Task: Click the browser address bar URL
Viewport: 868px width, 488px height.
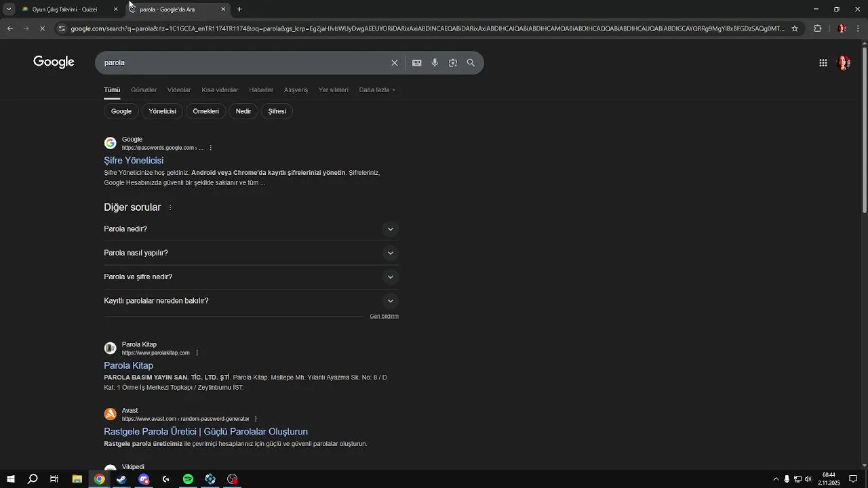Action: 427,28
